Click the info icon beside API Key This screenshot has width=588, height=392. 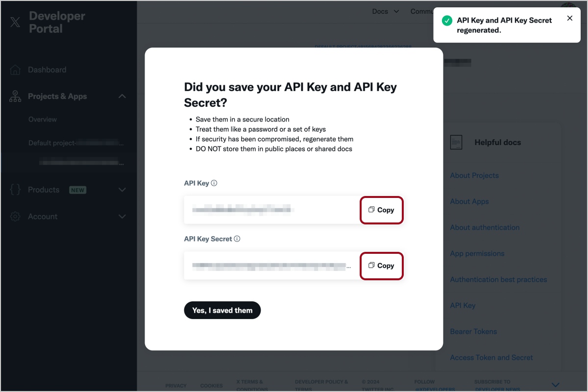pyautogui.click(x=214, y=183)
